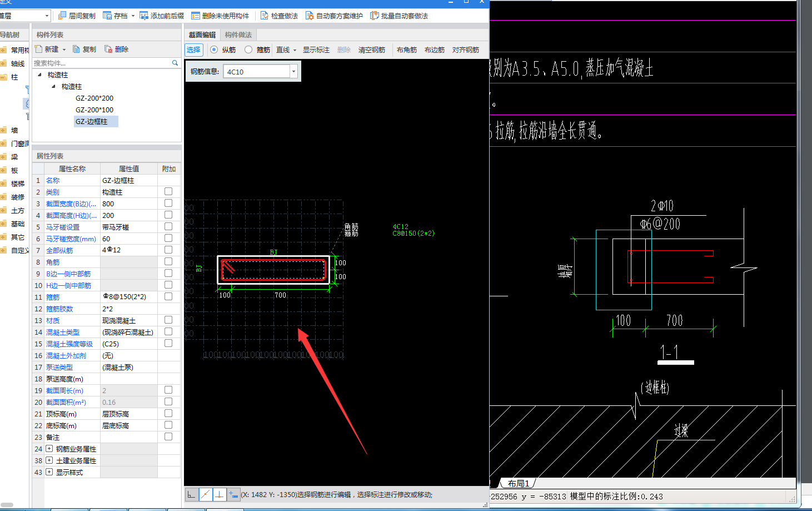Click the 显示标注 button

tap(316, 49)
